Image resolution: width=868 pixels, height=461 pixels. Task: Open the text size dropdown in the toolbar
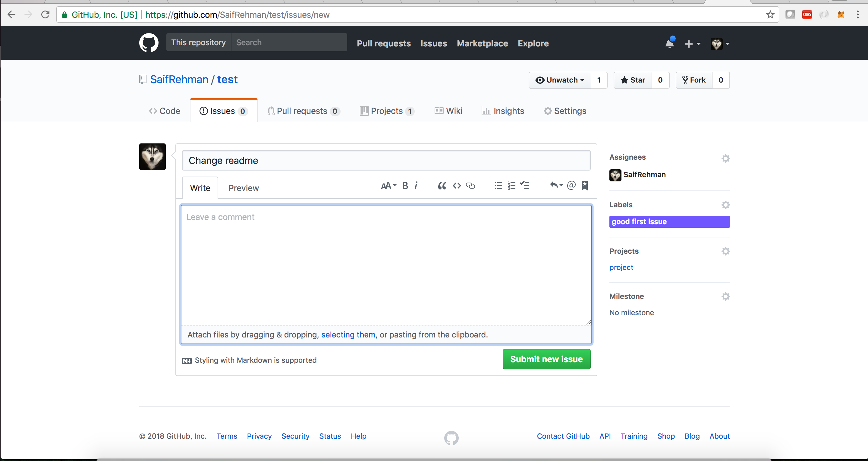pos(388,185)
